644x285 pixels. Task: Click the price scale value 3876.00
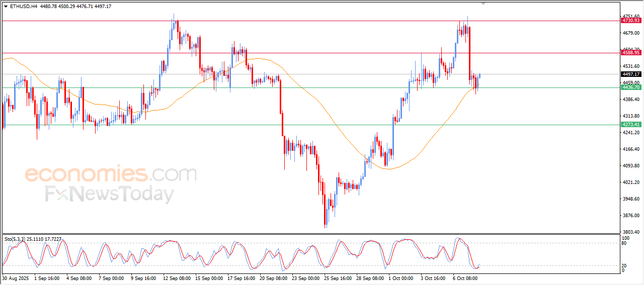pyautogui.click(x=631, y=215)
